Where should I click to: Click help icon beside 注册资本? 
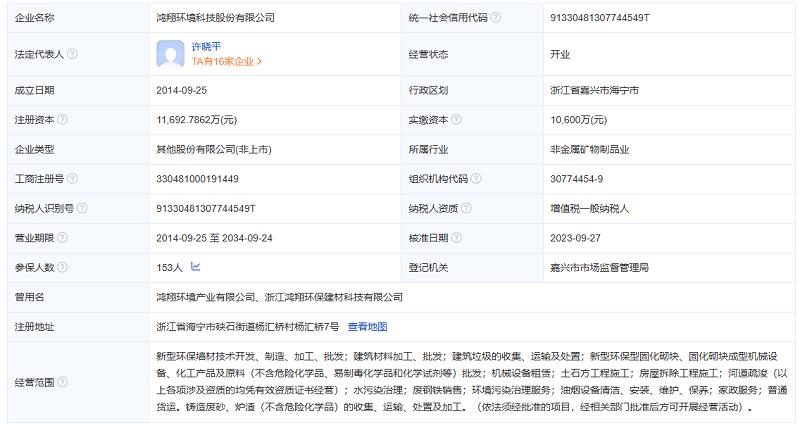coord(62,119)
